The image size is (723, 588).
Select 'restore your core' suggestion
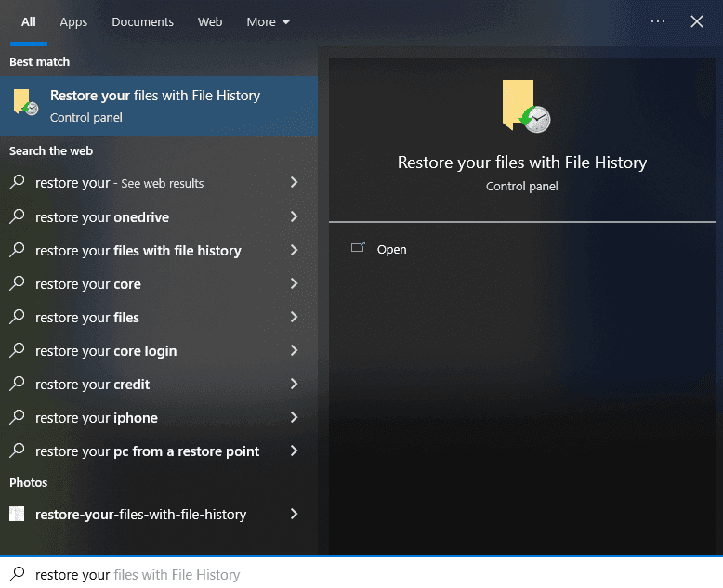[159, 284]
